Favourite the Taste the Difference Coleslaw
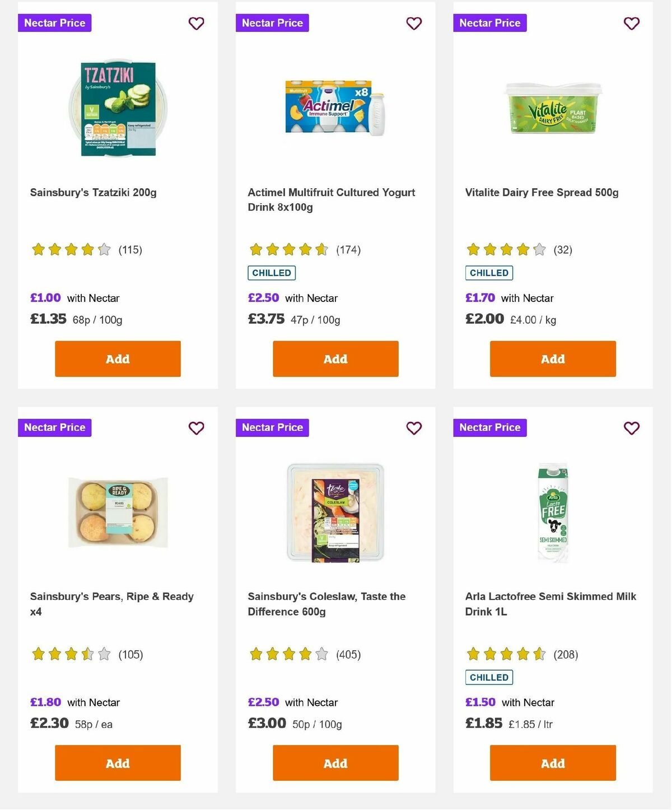This screenshot has width=672, height=810. click(x=414, y=428)
